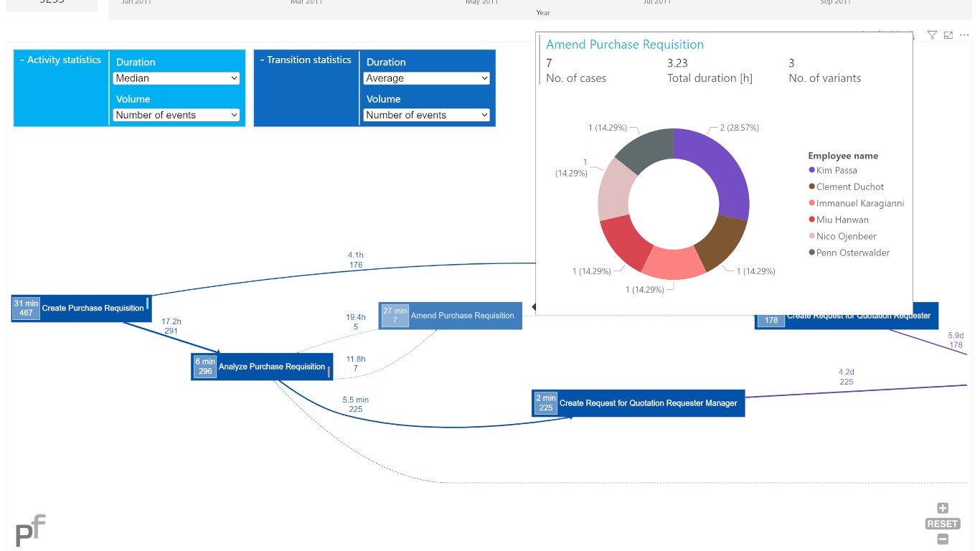Reset the process map view
The image size is (980, 551).
(943, 524)
